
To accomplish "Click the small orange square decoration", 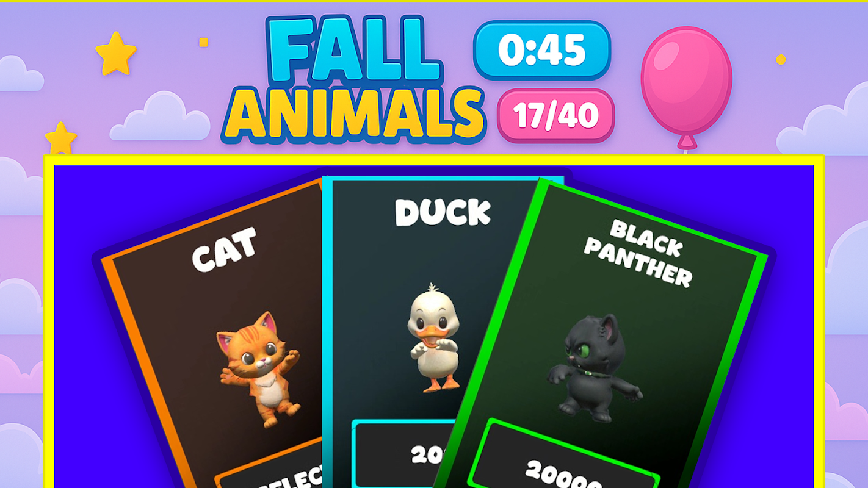I will pos(204,42).
